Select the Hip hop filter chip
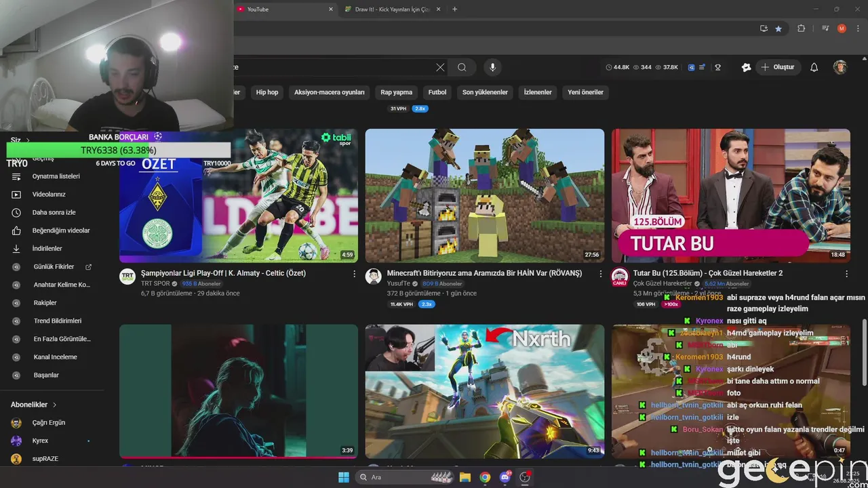Image resolution: width=868 pixels, height=488 pixels. tap(267, 92)
